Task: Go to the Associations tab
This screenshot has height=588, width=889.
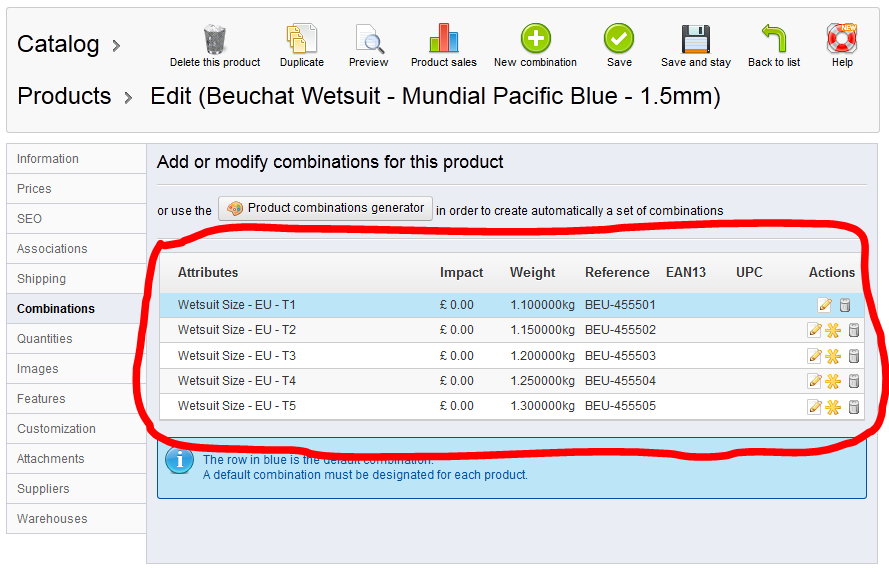Action: pyautogui.click(x=77, y=249)
